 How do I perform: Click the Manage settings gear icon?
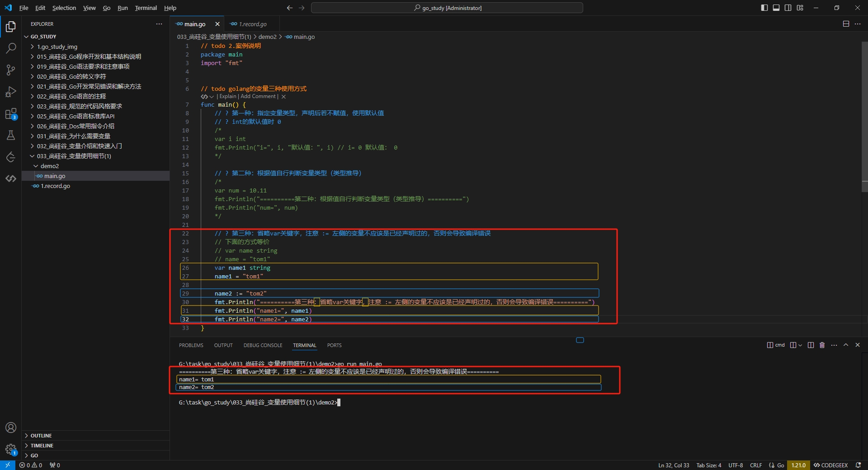(x=11, y=449)
